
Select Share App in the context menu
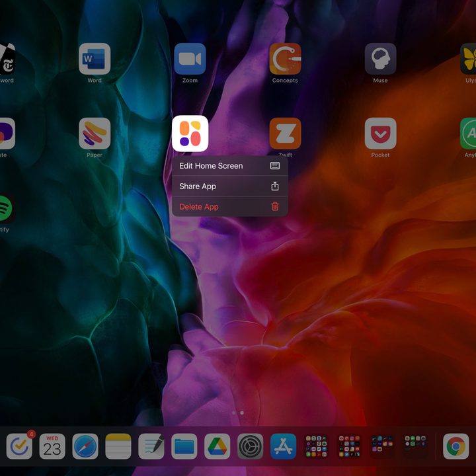point(230,186)
